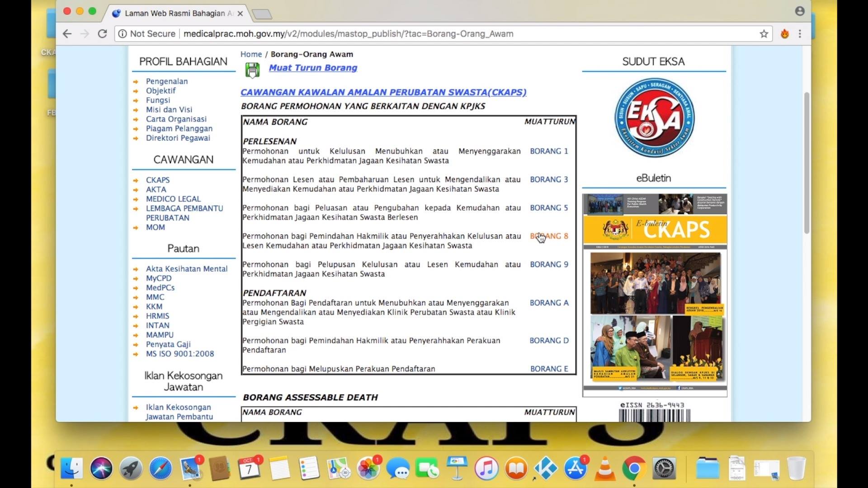Image resolution: width=868 pixels, height=488 pixels.
Task: Open the App Store in dock
Action: pos(576,468)
